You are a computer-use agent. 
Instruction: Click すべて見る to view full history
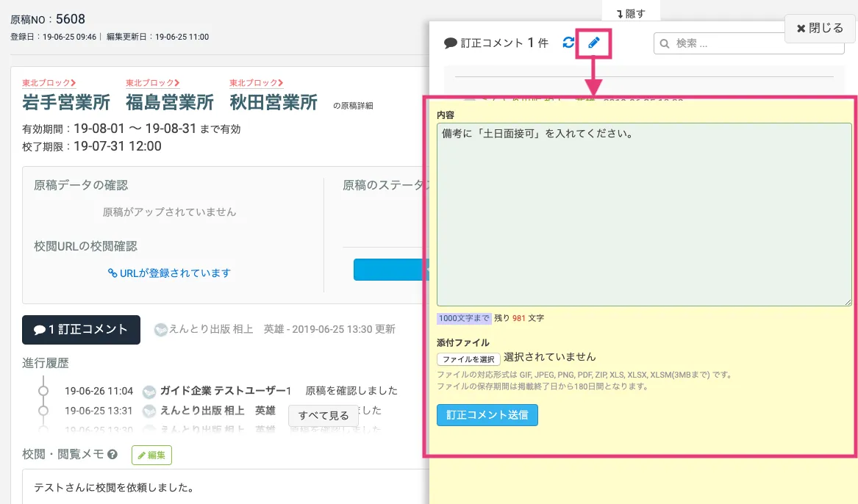[323, 415]
